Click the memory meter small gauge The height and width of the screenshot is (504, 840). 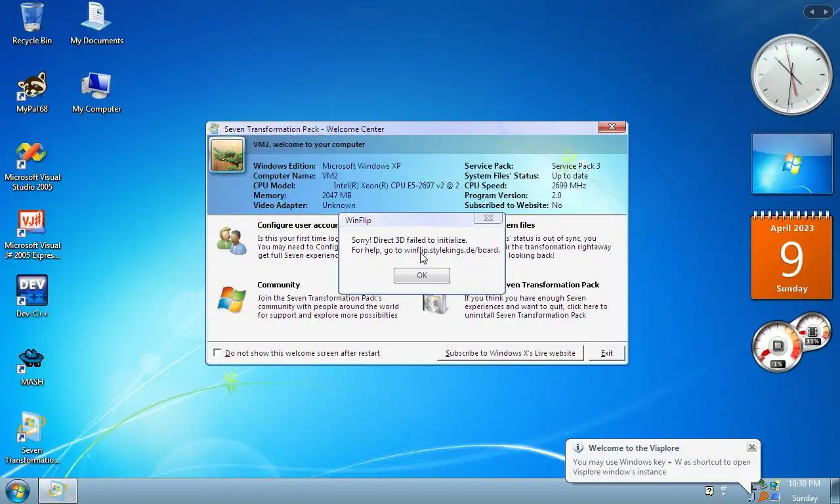[x=812, y=331]
